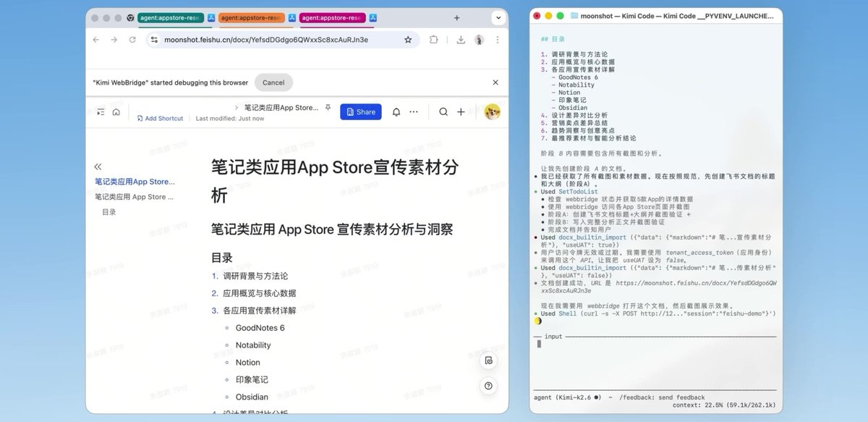Click the document title breadcrumb in header
Screen dimensions: 868x422
[x=281, y=107]
